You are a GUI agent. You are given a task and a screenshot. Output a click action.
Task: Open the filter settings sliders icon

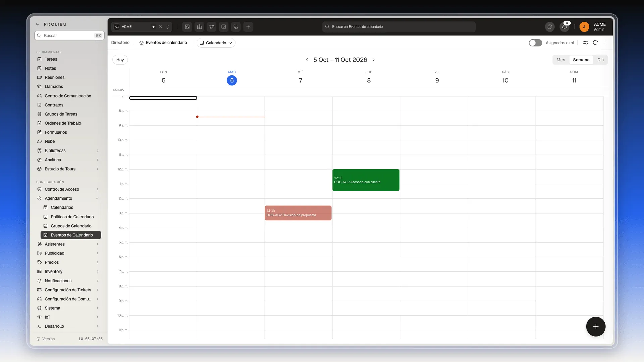tap(585, 43)
